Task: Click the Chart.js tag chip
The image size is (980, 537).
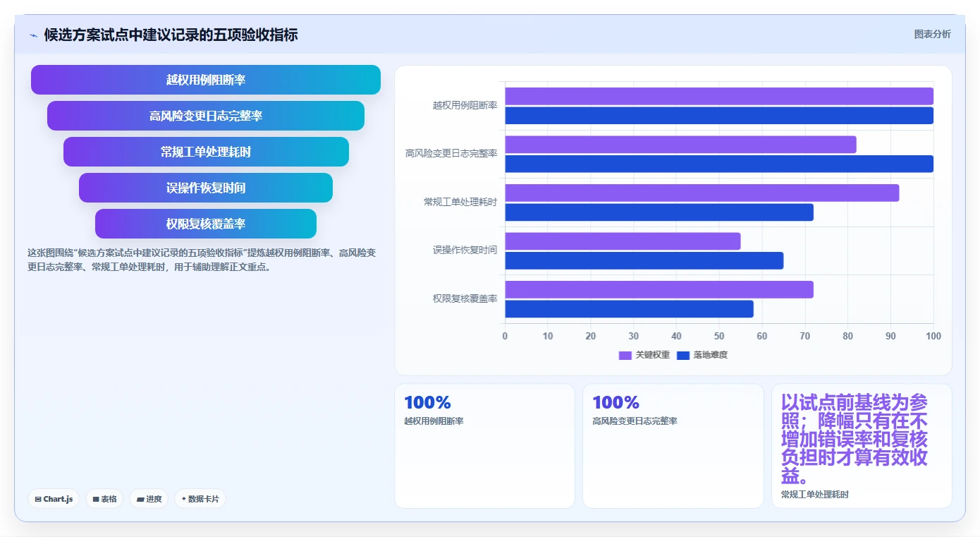Action: (x=54, y=499)
